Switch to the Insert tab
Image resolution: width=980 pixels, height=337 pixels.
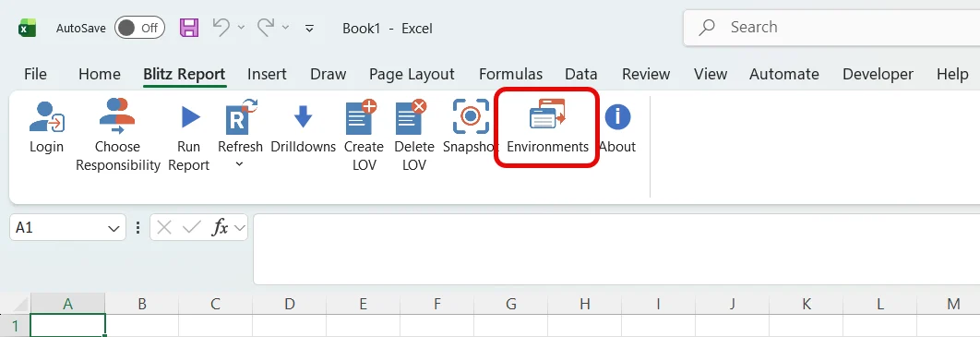(x=267, y=74)
